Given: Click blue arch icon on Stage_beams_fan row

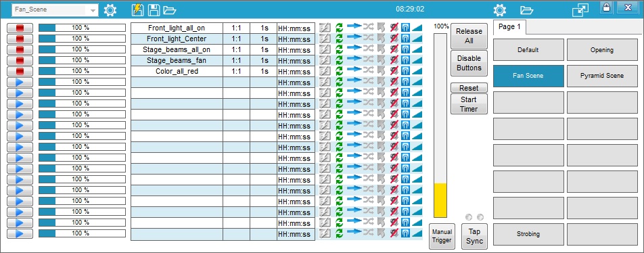Looking at the screenshot, I should coord(405,60).
